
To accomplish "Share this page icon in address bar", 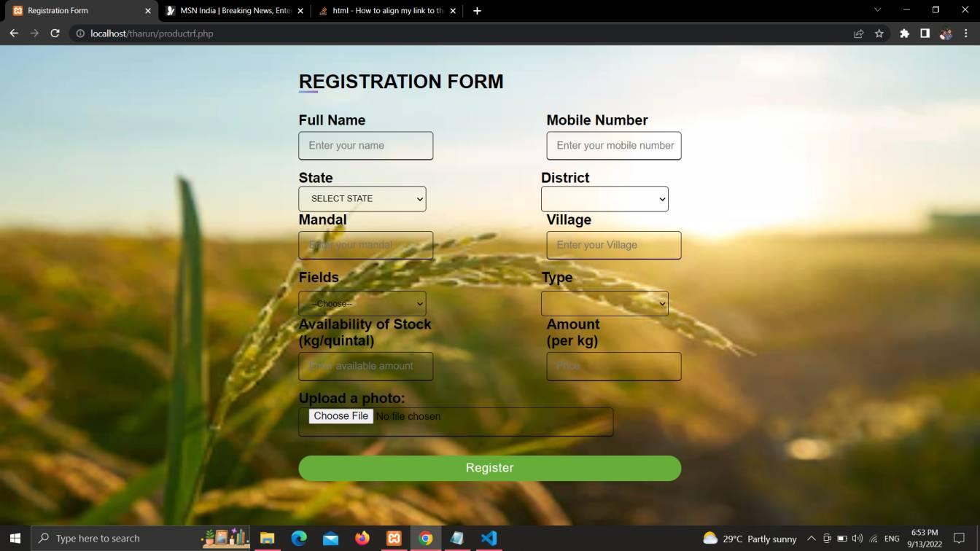I will coord(858,34).
